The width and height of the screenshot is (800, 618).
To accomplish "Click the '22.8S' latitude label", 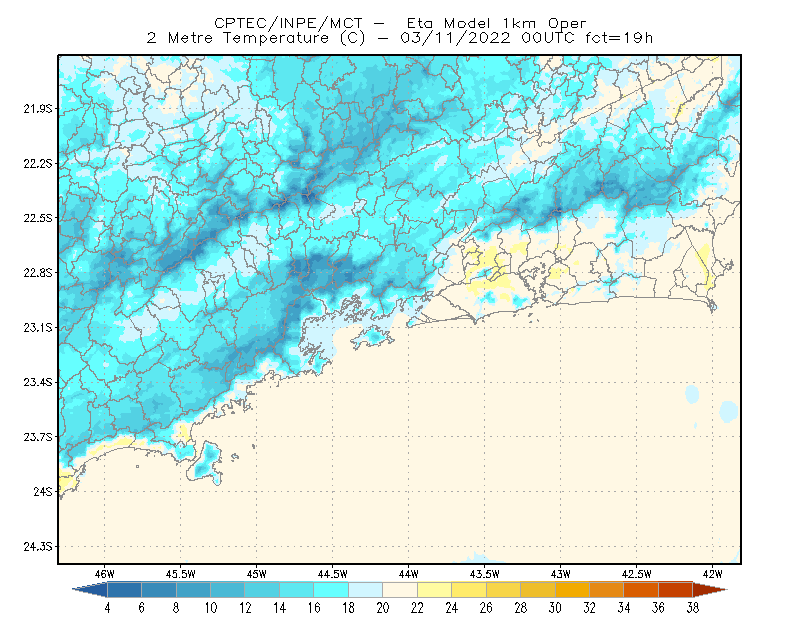I will (38, 273).
